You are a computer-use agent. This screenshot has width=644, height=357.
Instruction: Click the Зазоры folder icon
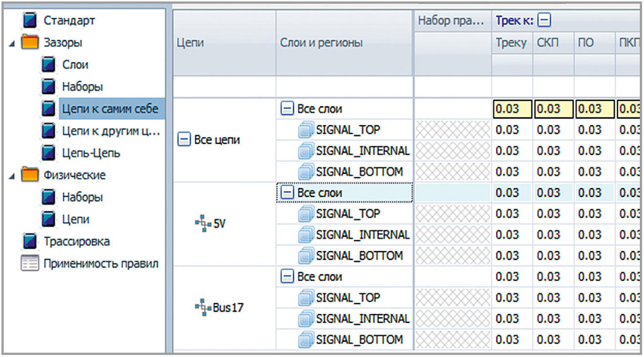click(30, 43)
